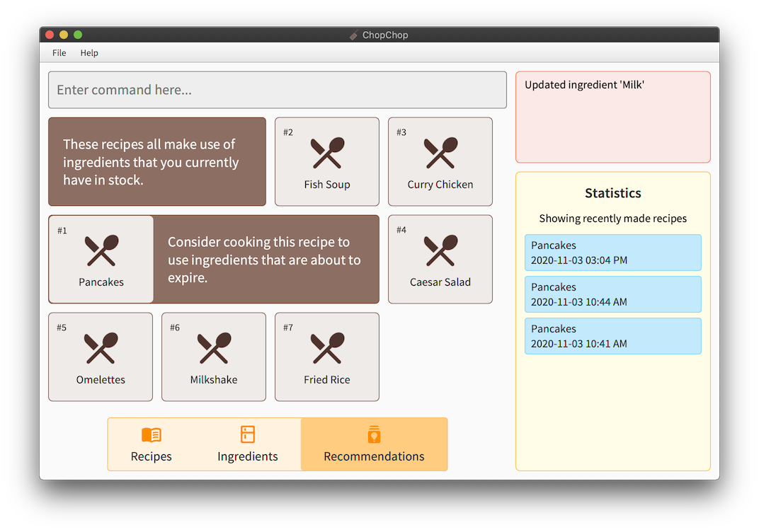Viewport: 759px width, 532px height.
Task: Select Pancakes entry made at 03:04 PM
Action: click(x=613, y=253)
